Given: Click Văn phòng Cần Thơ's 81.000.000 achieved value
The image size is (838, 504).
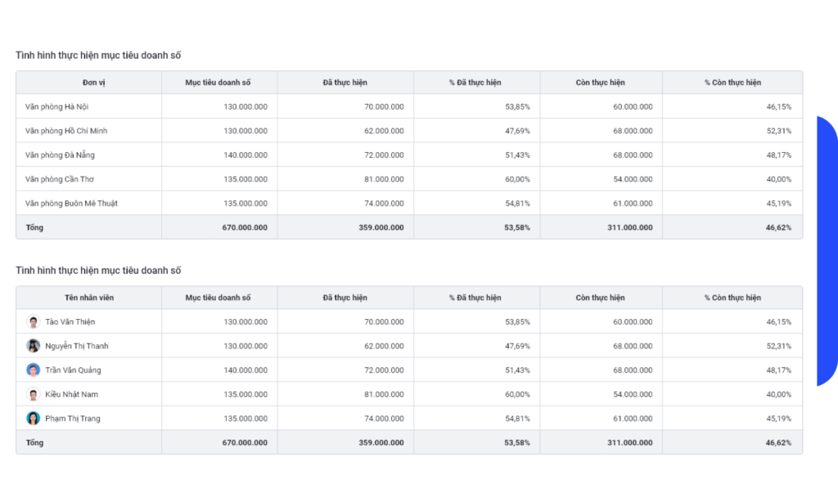Looking at the screenshot, I should (x=384, y=179).
